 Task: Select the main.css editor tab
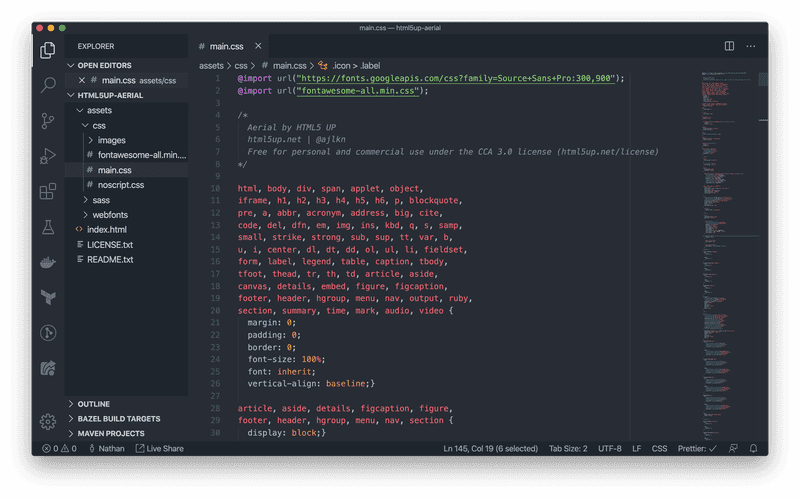coord(225,46)
